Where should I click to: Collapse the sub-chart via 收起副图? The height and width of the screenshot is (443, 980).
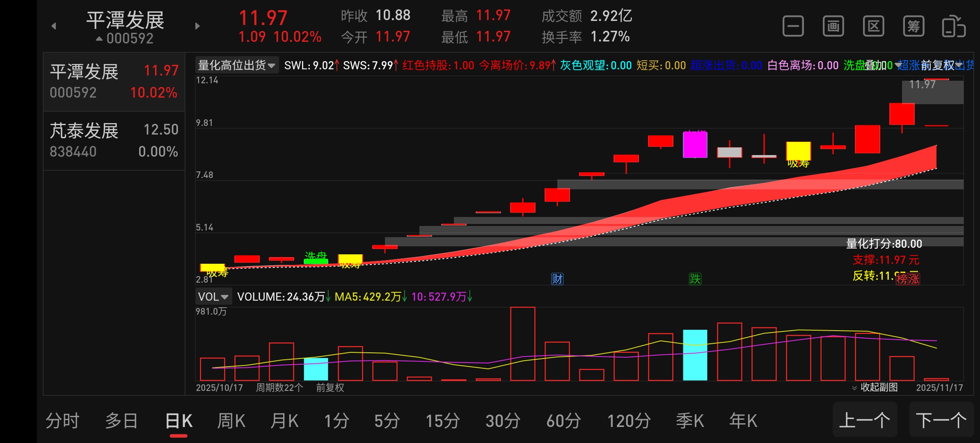875,387
